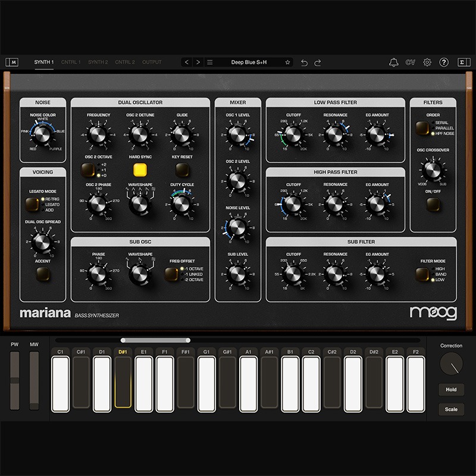Play the F2 keyboard key
The image size is (476, 476).
416,384
